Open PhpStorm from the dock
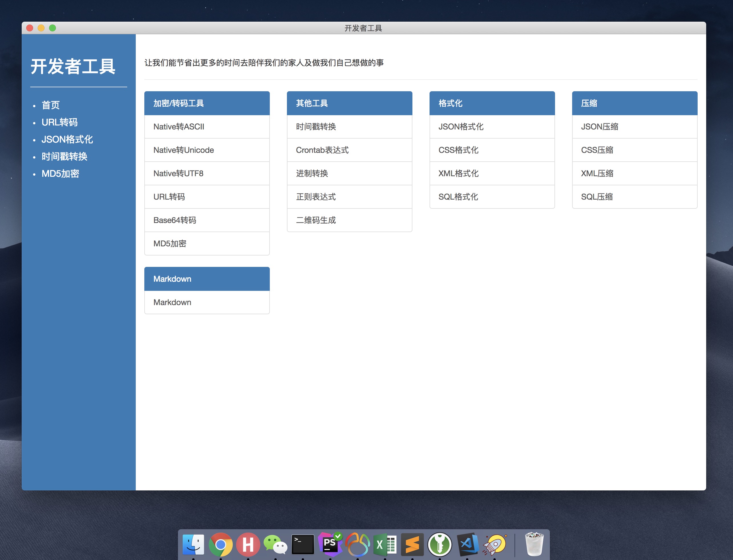 coord(330,545)
